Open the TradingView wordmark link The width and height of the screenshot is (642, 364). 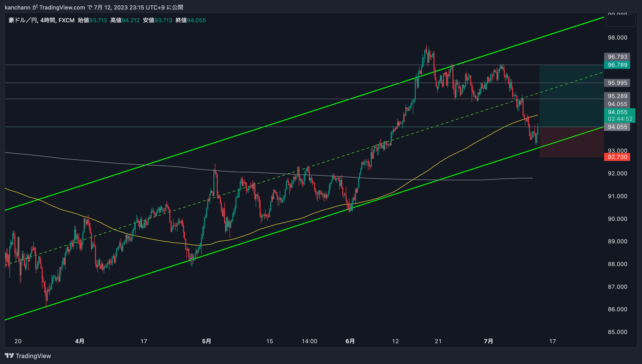coord(33,356)
